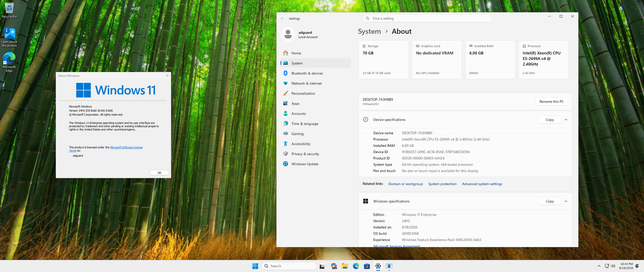The height and width of the screenshot is (272, 644).
Task: Launch Microsoft Edge from the taskbar
Action: click(x=356, y=266)
